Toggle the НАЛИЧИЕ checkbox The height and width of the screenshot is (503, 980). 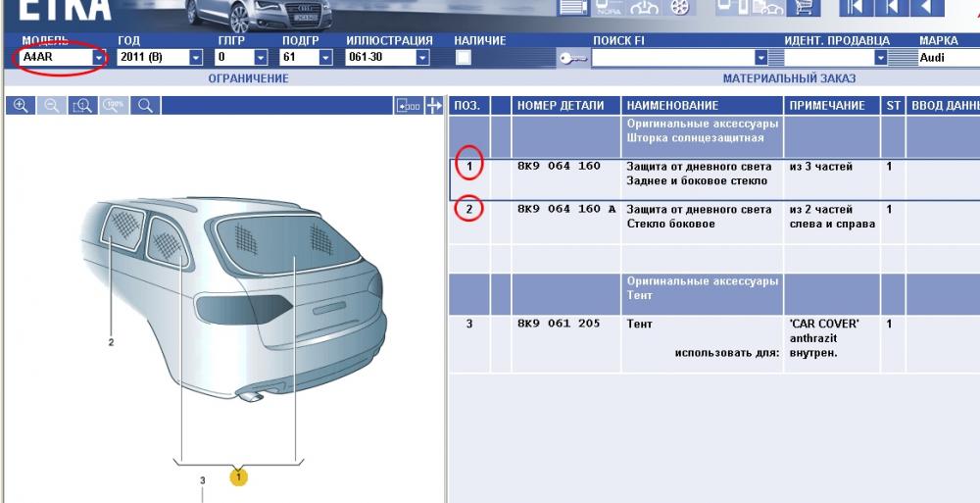[x=464, y=58]
